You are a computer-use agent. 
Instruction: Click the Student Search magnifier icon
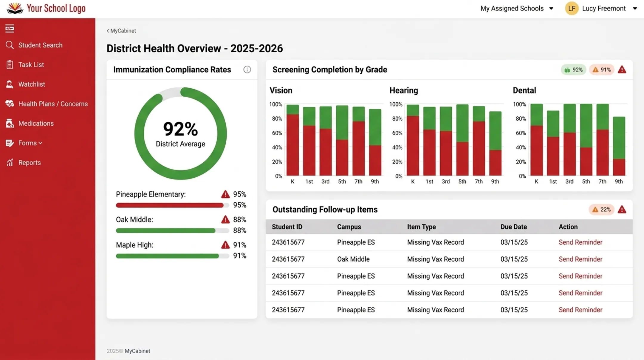click(10, 45)
